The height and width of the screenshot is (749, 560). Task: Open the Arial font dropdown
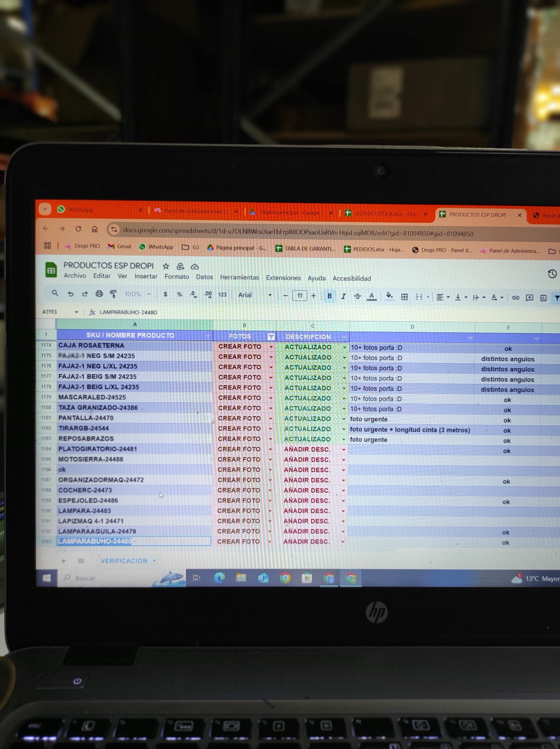(254, 295)
